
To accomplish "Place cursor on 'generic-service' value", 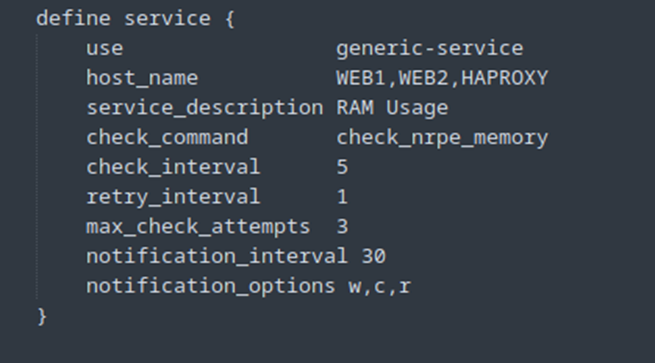I will [429, 48].
